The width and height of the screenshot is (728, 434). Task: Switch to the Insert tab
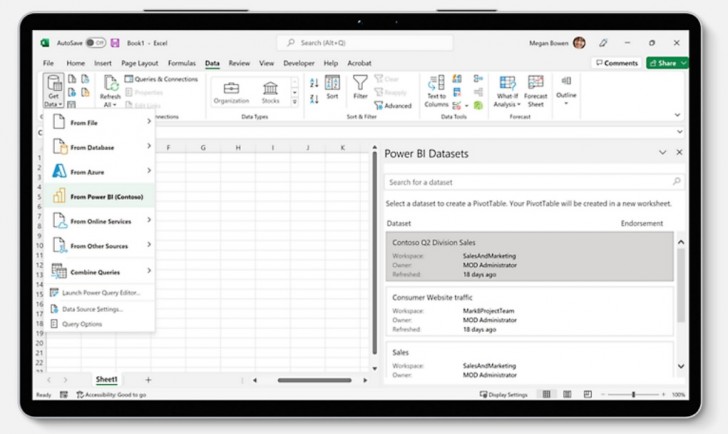(103, 63)
